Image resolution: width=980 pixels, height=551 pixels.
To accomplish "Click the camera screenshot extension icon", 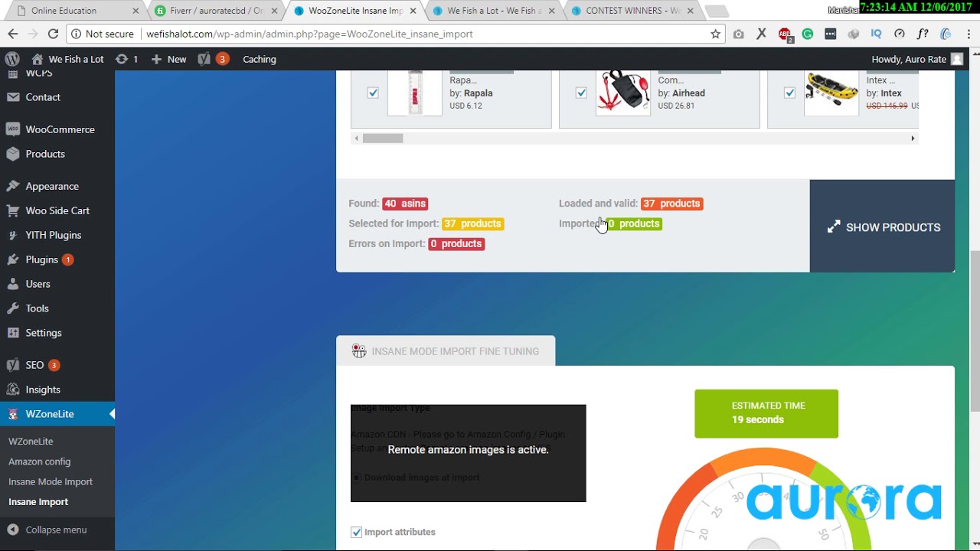I will pyautogui.click(x=738, y=34).
